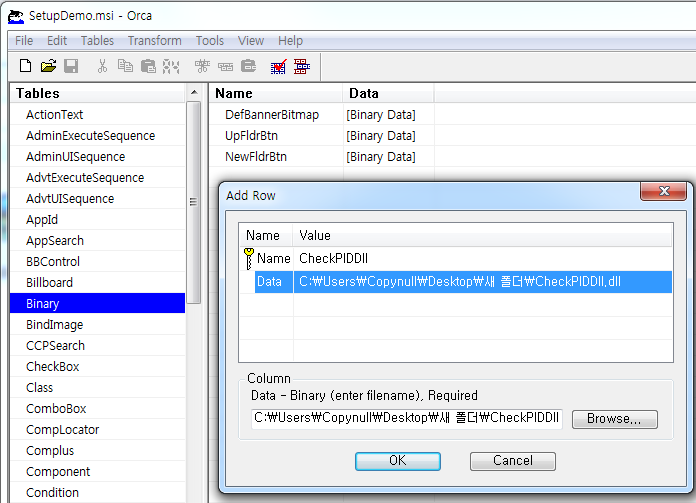Select the CompLocator table
Image resolution: width=696 pixels, height=503 pixels.
pos(98,430)
